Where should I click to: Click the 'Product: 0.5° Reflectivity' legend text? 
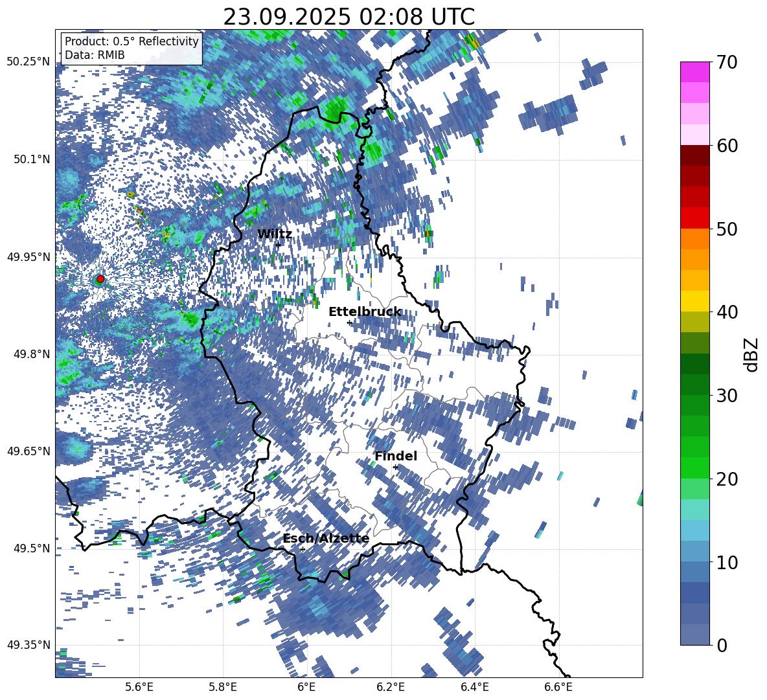coord(132,41)
